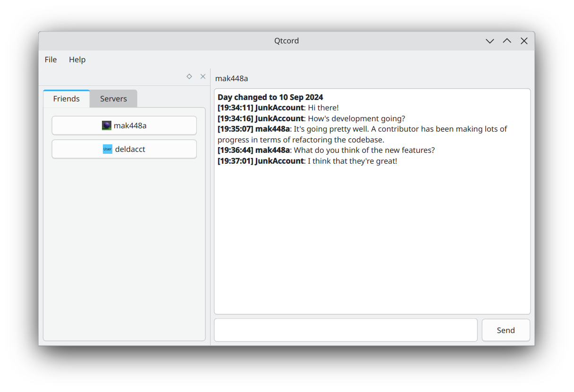Close the Qtcord window

(x=524, y=41)
